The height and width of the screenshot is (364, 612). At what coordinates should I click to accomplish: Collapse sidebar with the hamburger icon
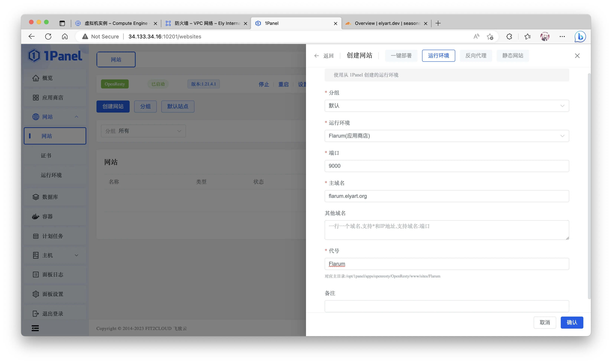[x=35, y=328]
